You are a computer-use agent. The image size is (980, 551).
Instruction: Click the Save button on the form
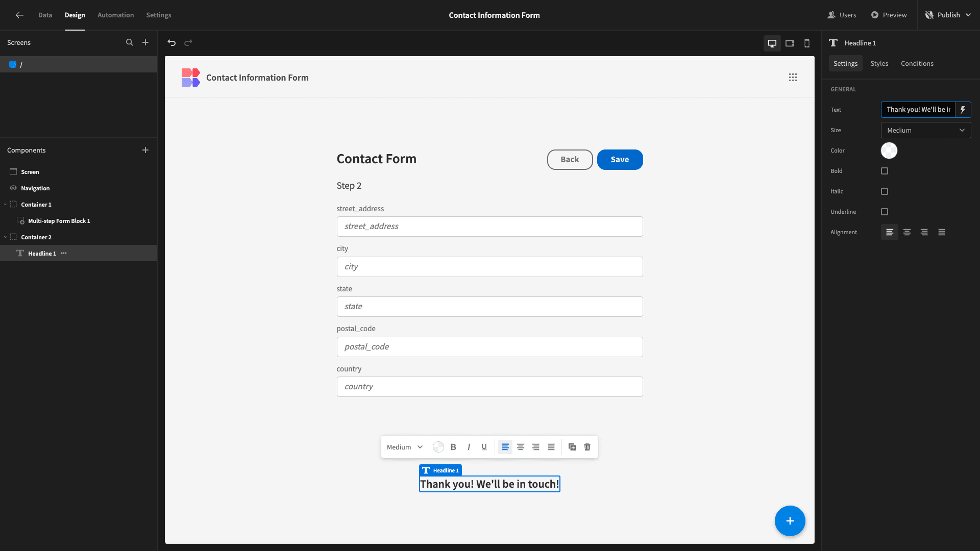coord(620,160)
